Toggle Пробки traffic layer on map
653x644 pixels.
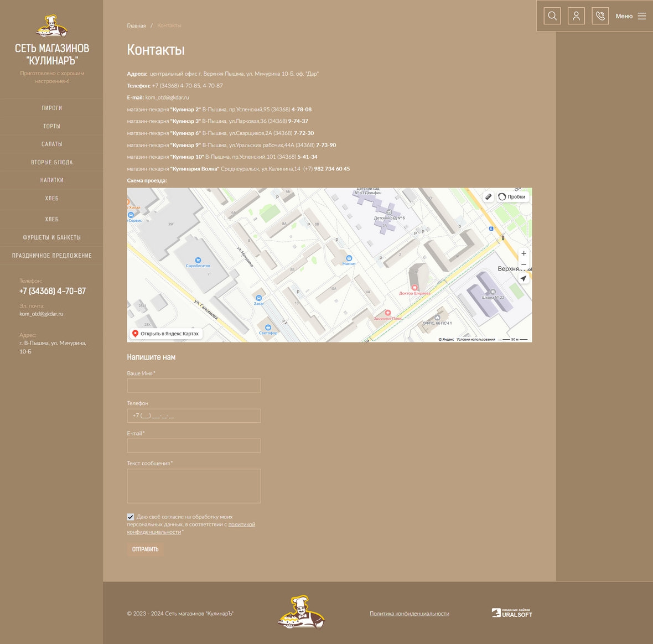pyautogui.click(x=512, y=196)
